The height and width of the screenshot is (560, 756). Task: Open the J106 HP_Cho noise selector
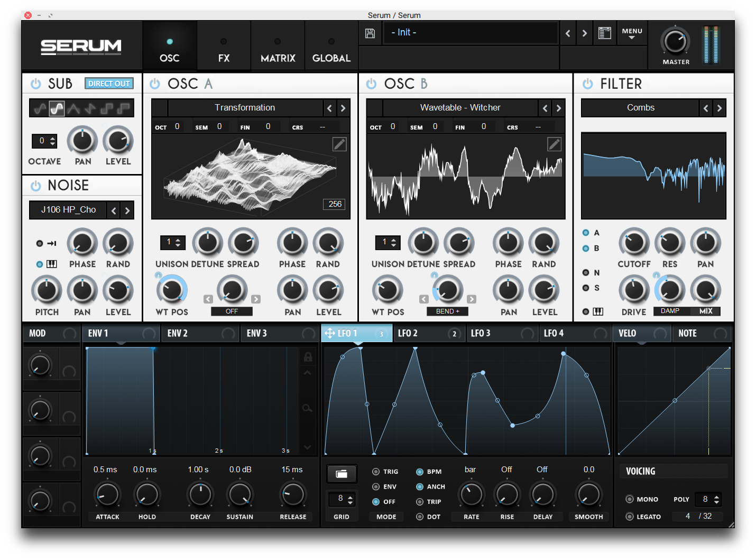[x=68, y=210]
